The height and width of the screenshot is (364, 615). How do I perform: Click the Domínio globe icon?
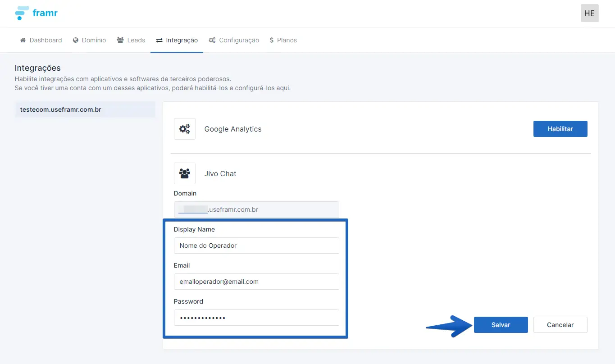[x=76, y=40]
